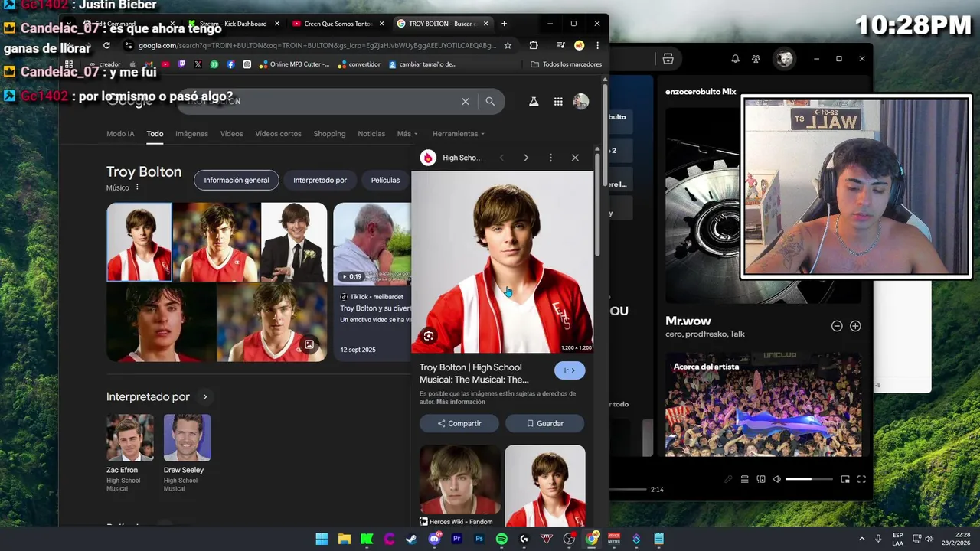Select the Interpretado por chip

[320, 181]
